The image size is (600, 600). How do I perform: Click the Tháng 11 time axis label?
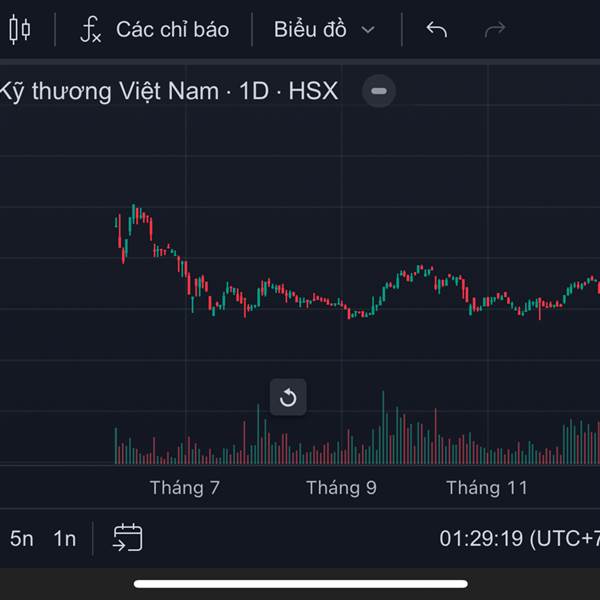487,488
